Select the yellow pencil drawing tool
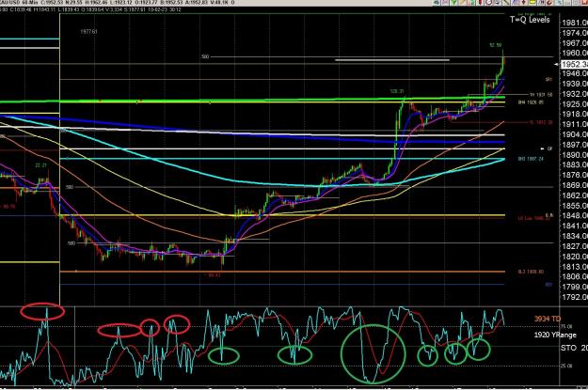 (x=463, y=2)
